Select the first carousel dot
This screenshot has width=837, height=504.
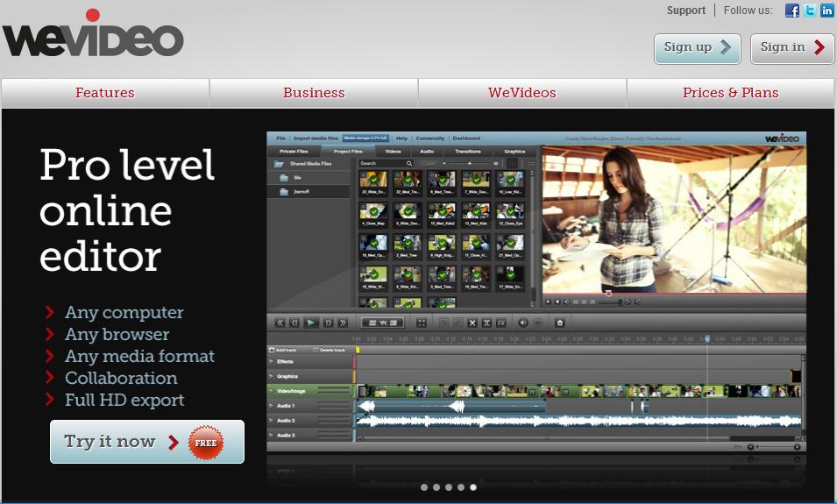click(x=424, y=487)
